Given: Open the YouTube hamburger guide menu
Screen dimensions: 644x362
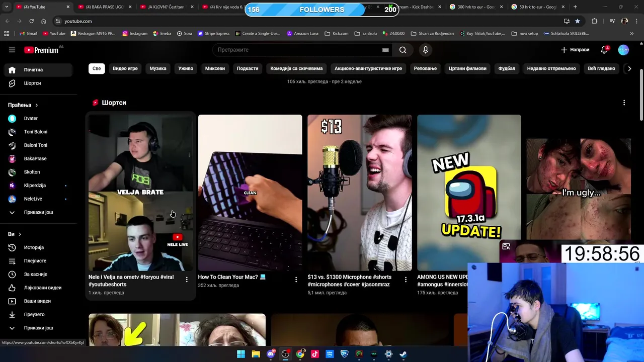Looking at the screenshot, I should coord(12,50).
